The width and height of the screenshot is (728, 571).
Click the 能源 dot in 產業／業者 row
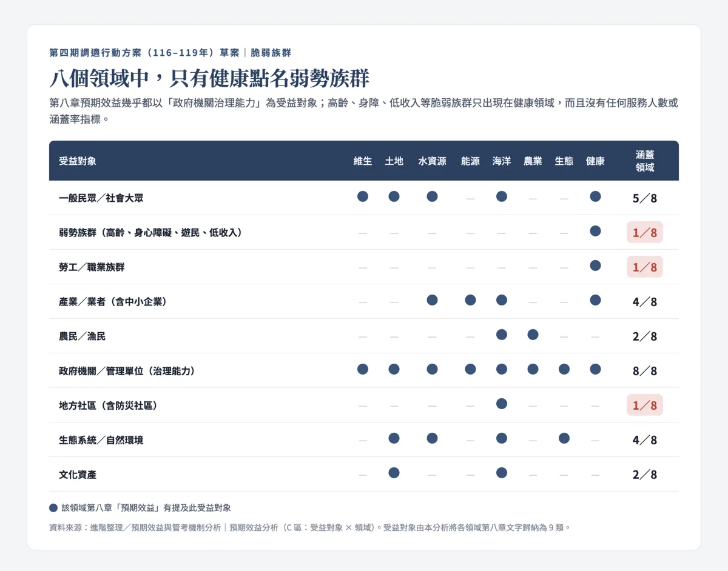pyautogui.click(x=470, y=300)
